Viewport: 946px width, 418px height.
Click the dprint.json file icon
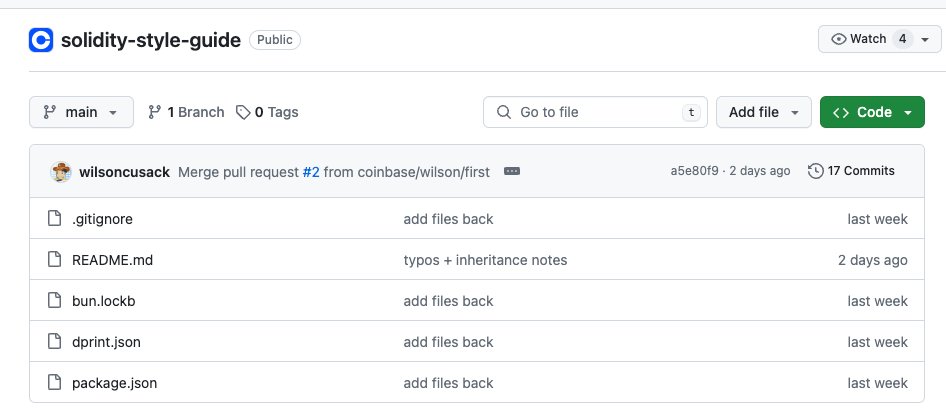[x=54, y=342]
